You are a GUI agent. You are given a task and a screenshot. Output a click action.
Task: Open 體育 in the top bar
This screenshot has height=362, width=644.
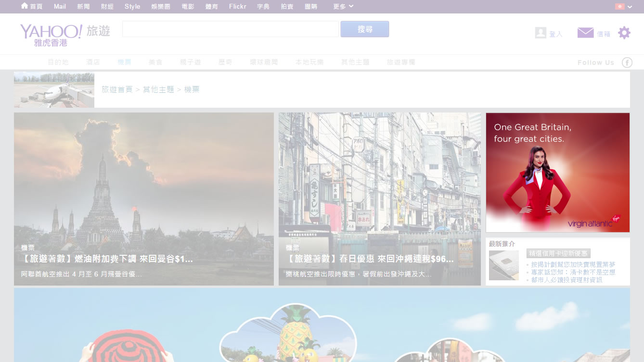coord(212,6)
